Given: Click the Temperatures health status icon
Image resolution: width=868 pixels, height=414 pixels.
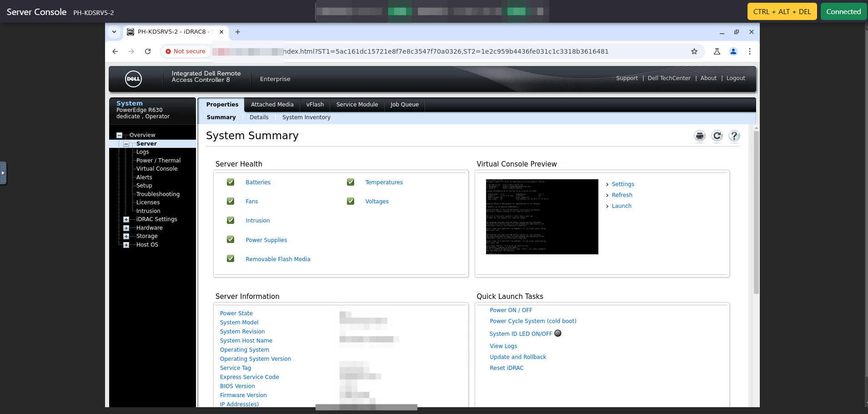Looking at the screenshot, I should click(x=351, y=182).
